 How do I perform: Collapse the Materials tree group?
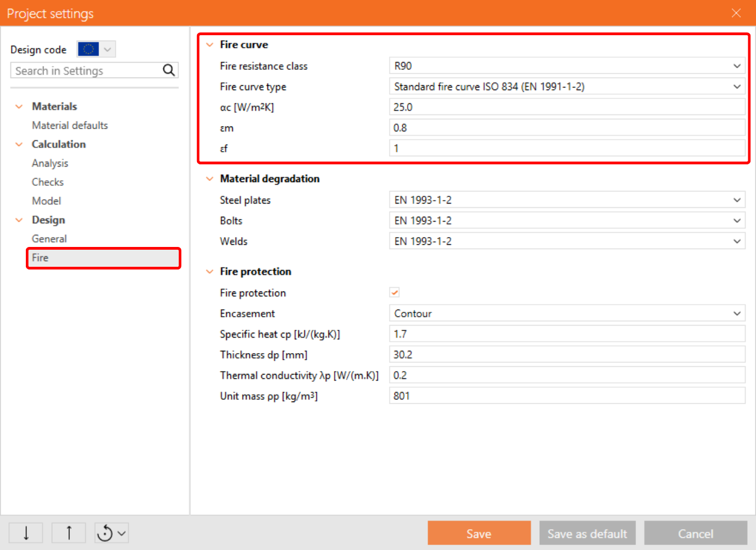pyautogui.click(x=19, y=107)
